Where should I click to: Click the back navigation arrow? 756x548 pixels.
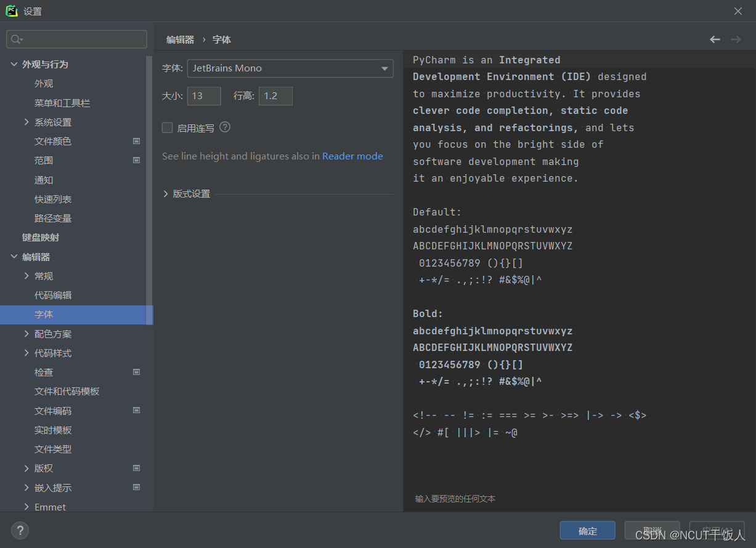[x=715, y=39]
